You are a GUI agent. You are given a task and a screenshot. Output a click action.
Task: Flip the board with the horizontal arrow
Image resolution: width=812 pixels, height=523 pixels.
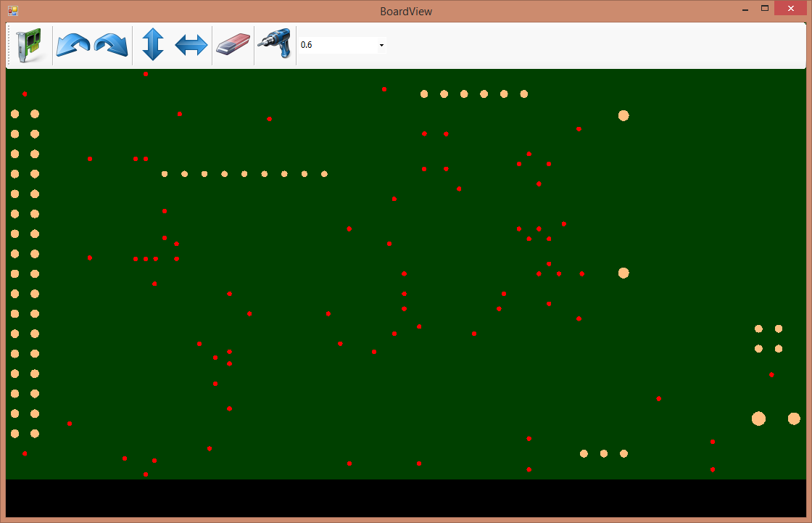(x=191, y=45)
